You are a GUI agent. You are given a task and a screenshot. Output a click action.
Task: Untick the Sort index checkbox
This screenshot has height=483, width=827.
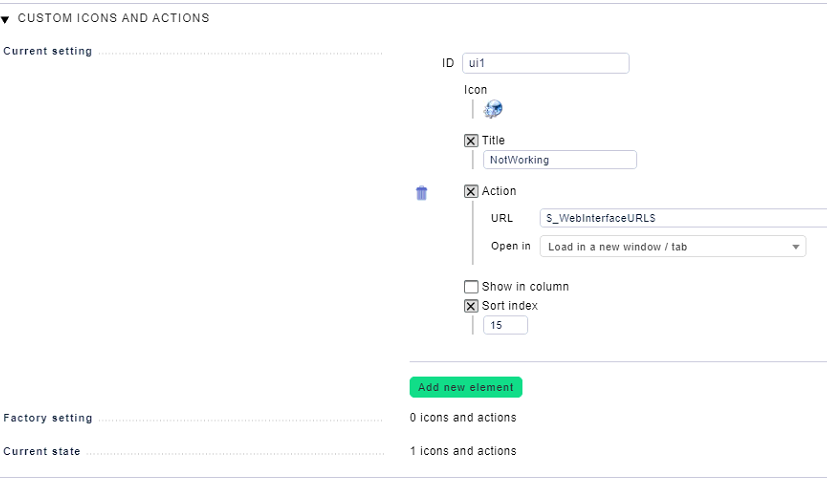click(471, 306)
